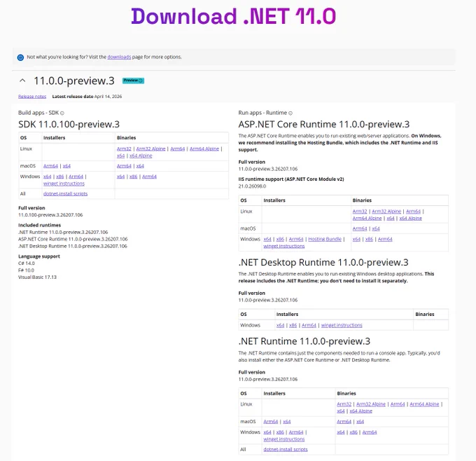Collapse the 11.0.0-preview.3 section chevron
Screen dimensions: 476x461
(22, 81)
